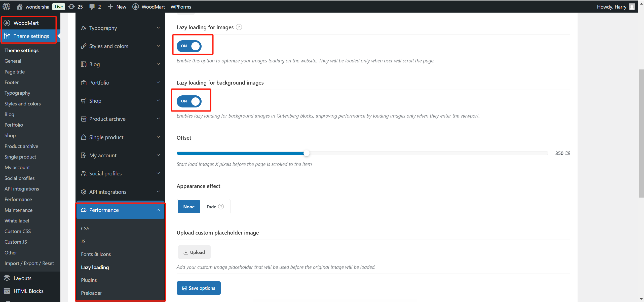Open the Typography settings icon

(84, 28)
